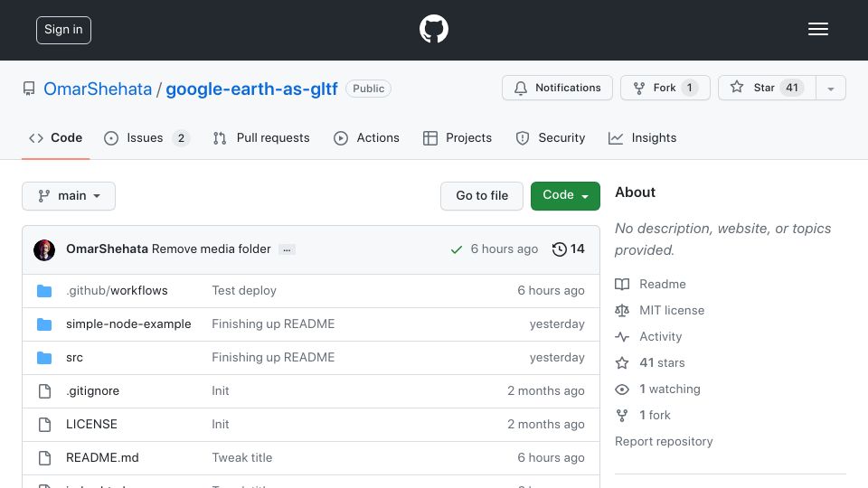The width and height of the screenshot is (868, 488).
Task: Open the main branch selector dropdown
Action: tap(69, 196)
